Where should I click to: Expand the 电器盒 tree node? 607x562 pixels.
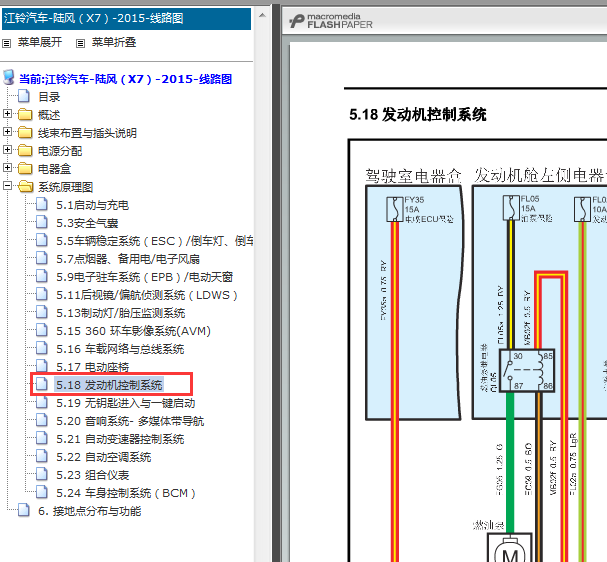(7, 168)
